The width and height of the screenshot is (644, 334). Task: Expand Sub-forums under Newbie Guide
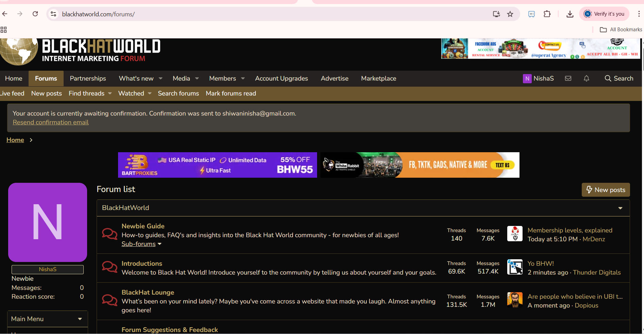pyautogui.click(x=142, y=244)
